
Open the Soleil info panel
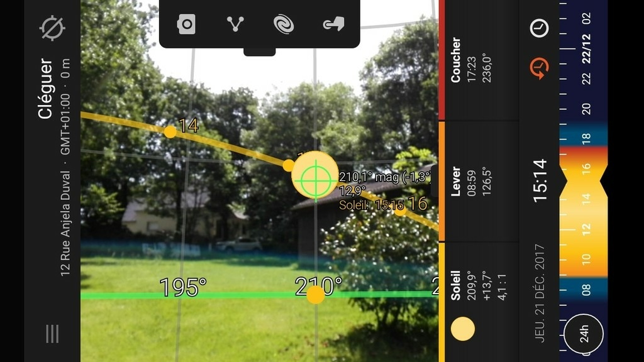[479, 302]
